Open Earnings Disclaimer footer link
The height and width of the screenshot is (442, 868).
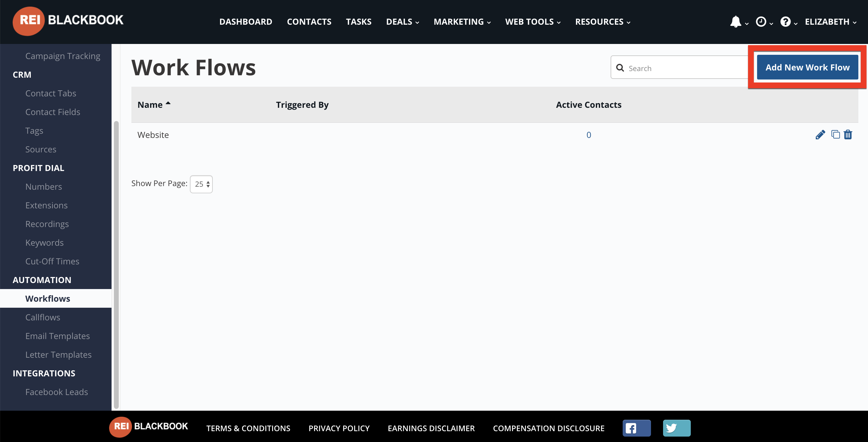pyautogui.click(x=431, y=428)
